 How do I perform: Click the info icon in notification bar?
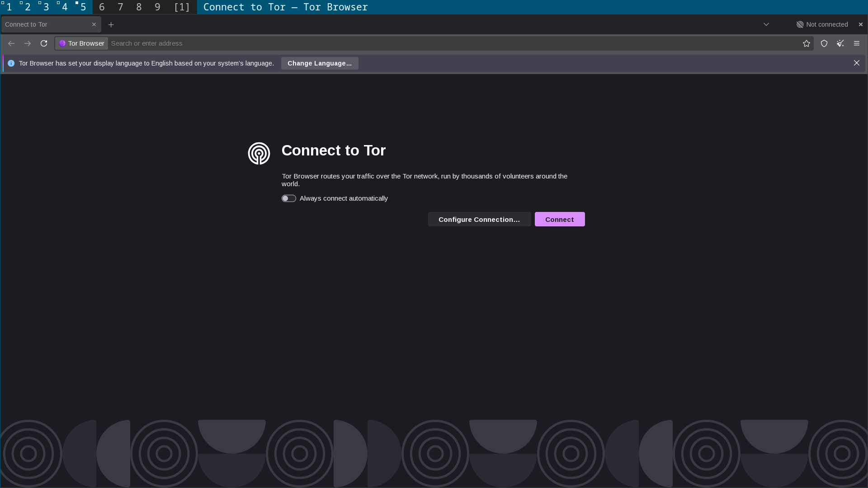tap(11, 63)
